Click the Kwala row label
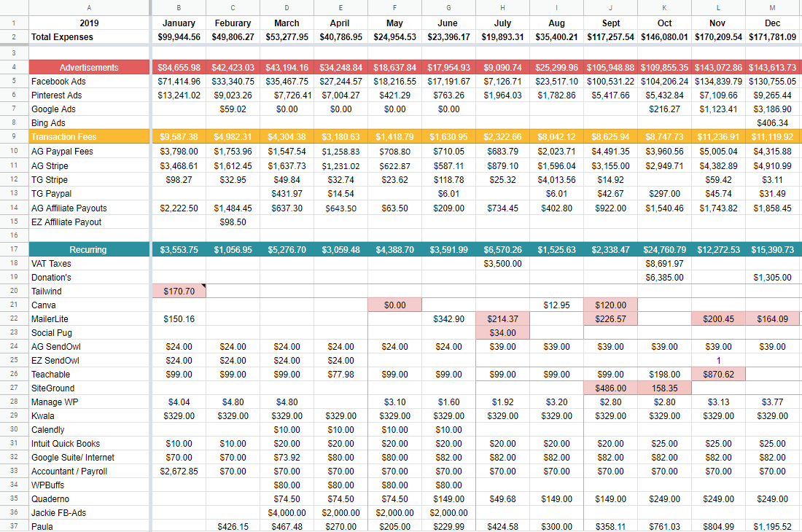Image resolution: width=802 pixels, height=532 pixels. click(89, 415)
